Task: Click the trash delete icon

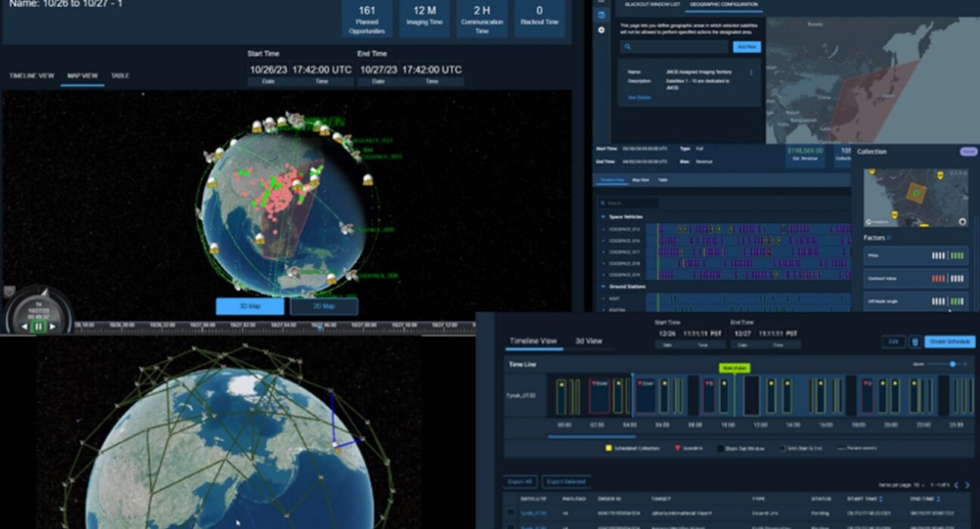Action: (x=915, y=342)
